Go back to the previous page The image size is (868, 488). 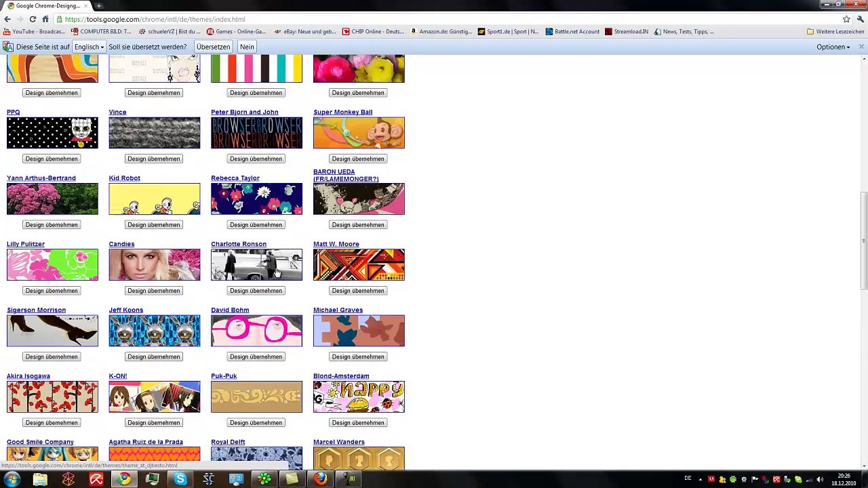point(7,19)
